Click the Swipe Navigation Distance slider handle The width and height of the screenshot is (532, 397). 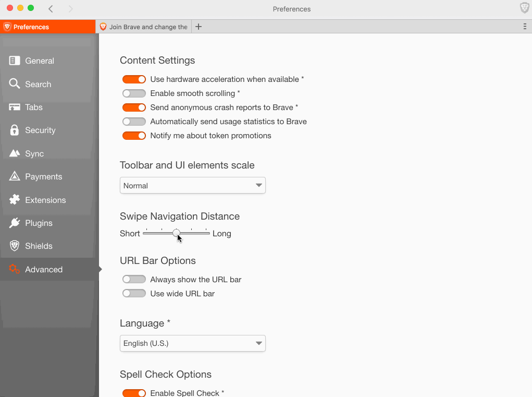[176, 233]
